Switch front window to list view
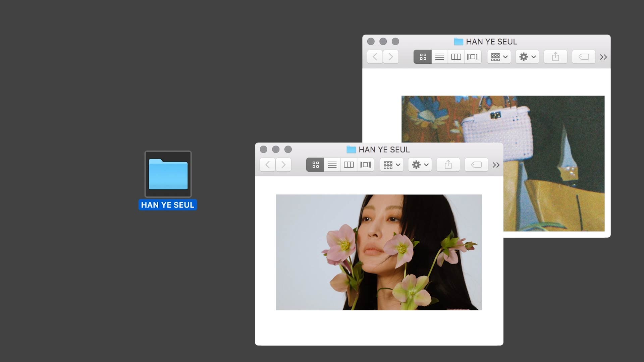The height and width of the screenshot is (362, 644). coord(332,165)
